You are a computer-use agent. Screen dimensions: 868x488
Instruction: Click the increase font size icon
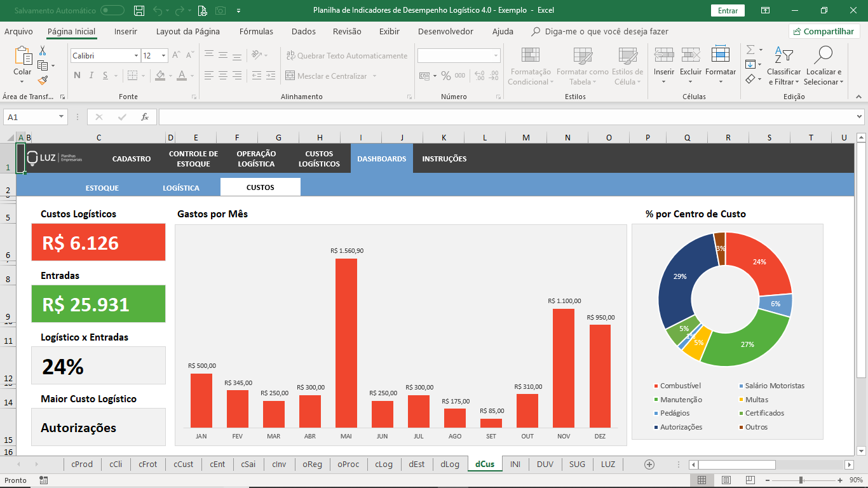[x=177, y=56]
